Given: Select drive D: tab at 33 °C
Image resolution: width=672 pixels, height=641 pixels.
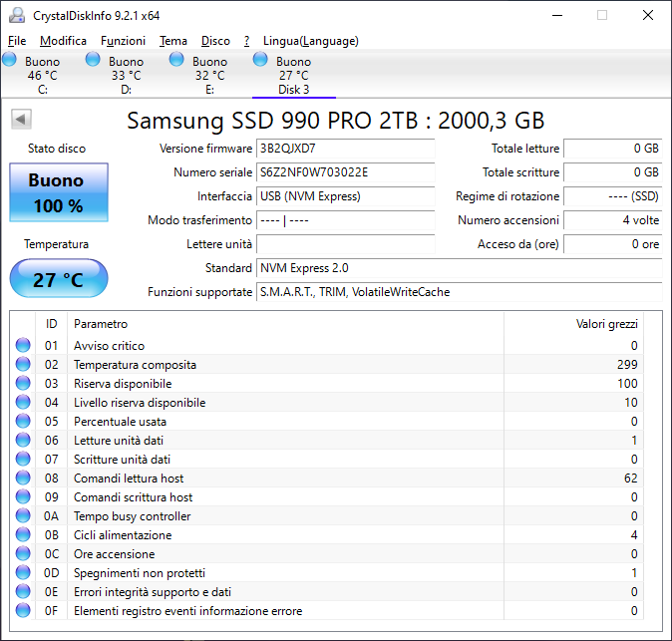Looking at the screenshot, I should click(x=126, y=75).
